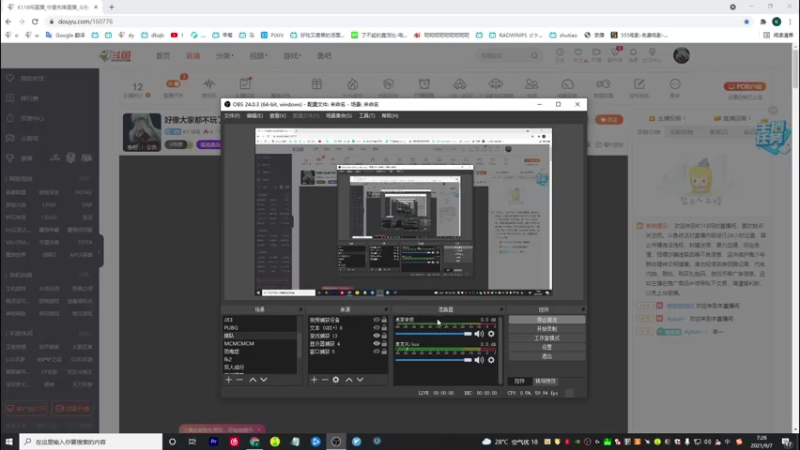Move selected scene down
The image size is (800, 450).
pyautogui.click(x=264, y=380)
